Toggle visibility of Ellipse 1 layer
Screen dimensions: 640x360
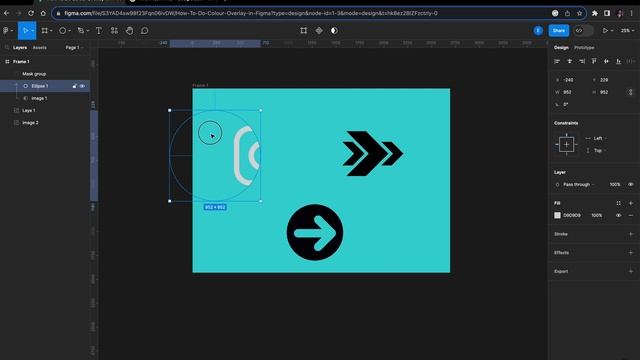(82, 86)
